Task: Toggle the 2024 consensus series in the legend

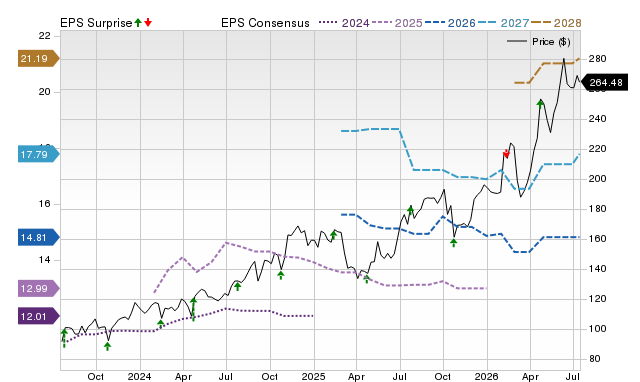Action: (x=344, y=23)
